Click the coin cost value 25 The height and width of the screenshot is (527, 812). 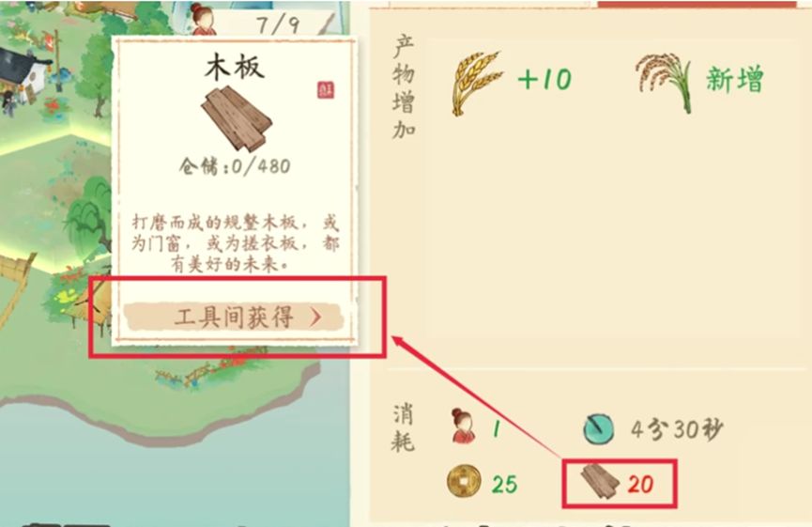click(x=504, y=485)
